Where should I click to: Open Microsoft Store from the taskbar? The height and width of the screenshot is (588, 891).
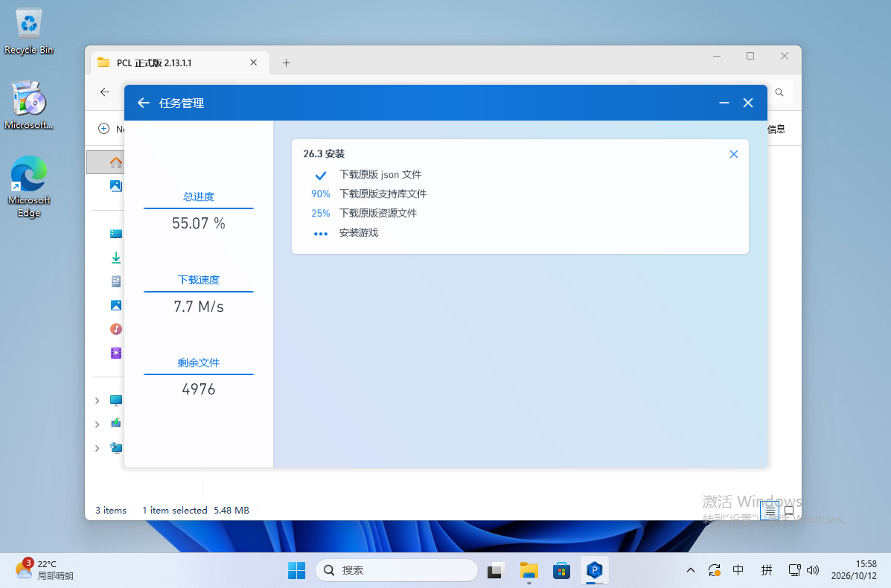click(x=561, y=570)
